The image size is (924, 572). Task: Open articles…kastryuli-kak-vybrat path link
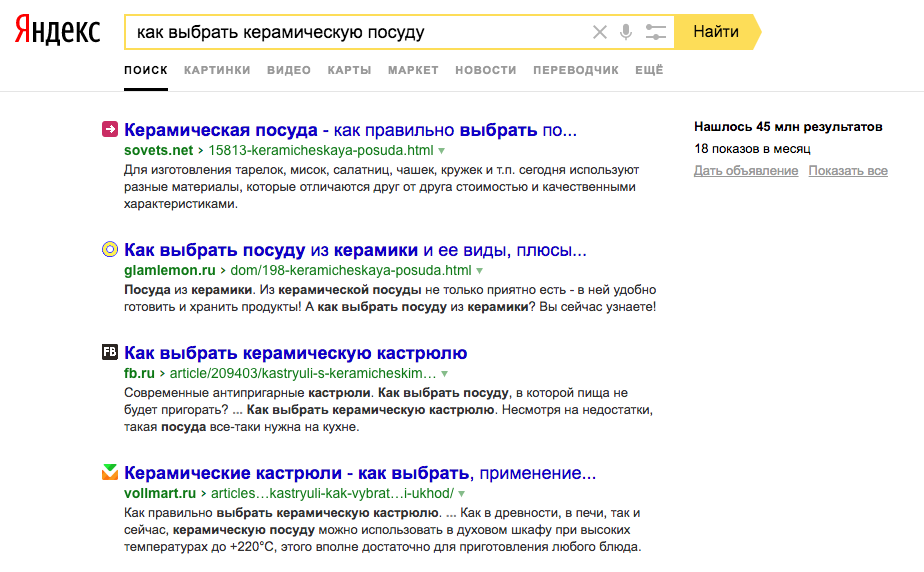tap(332, 494)
